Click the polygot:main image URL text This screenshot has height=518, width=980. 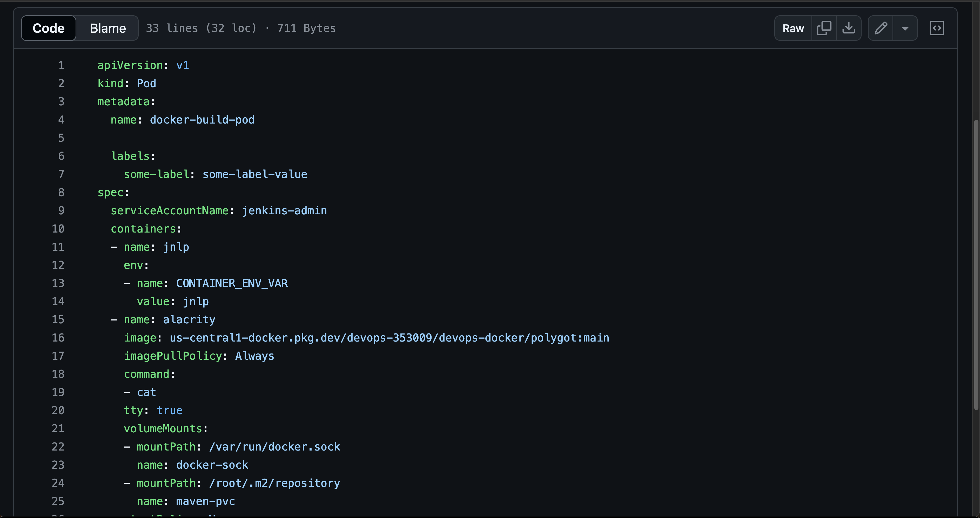coord(389,338)
